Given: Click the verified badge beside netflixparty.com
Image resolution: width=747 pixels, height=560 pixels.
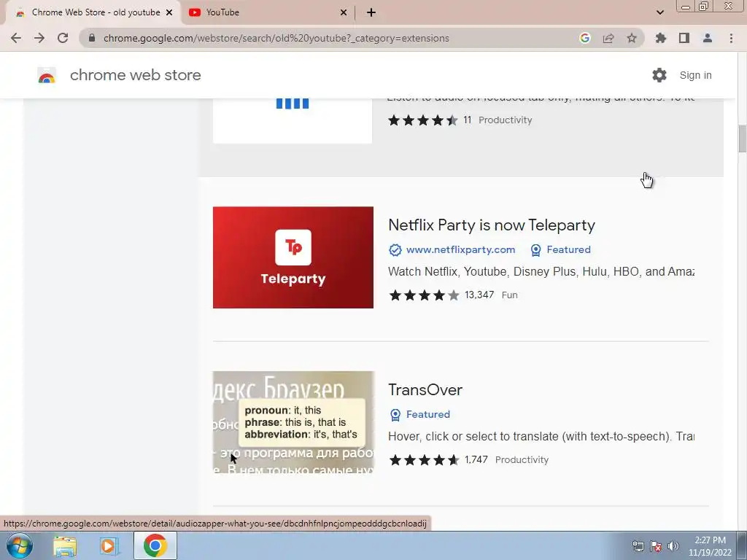Looking at the screenshot, I should (395, 250).
